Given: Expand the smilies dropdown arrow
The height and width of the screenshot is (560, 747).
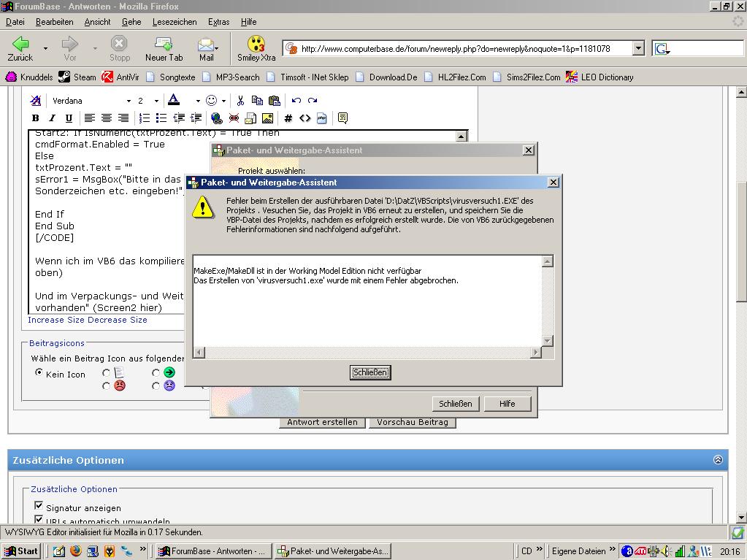Looking at the screenshot, I should tap(223, 101).
